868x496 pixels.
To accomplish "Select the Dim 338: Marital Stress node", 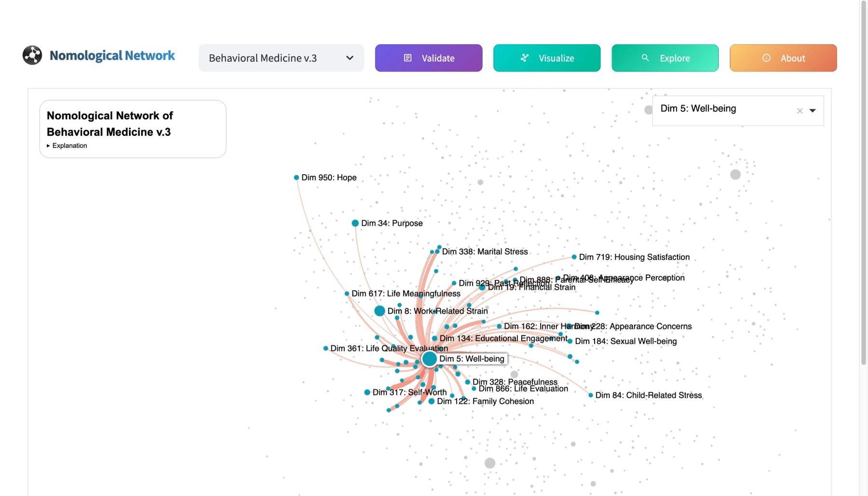I will click(x=437, y=252).
